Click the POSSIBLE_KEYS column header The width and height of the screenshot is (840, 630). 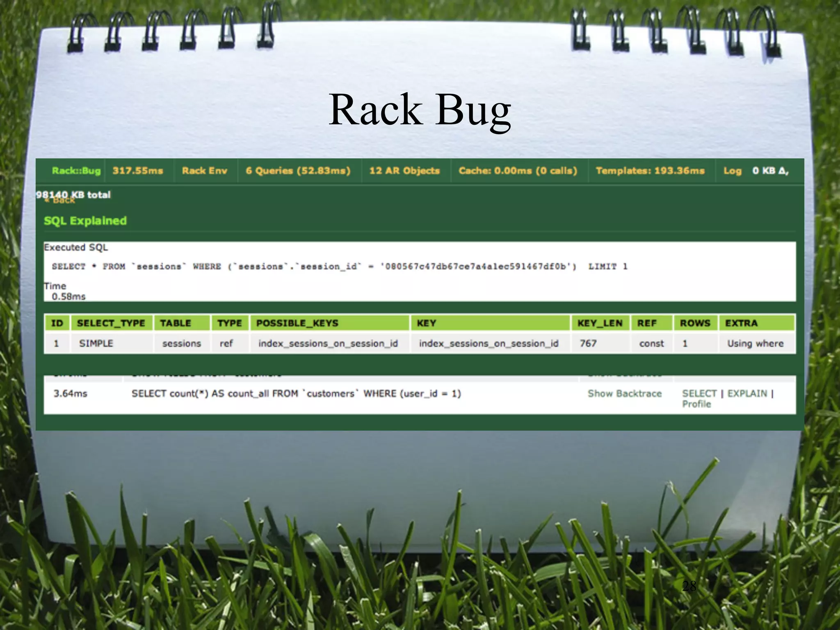[297, 323]
